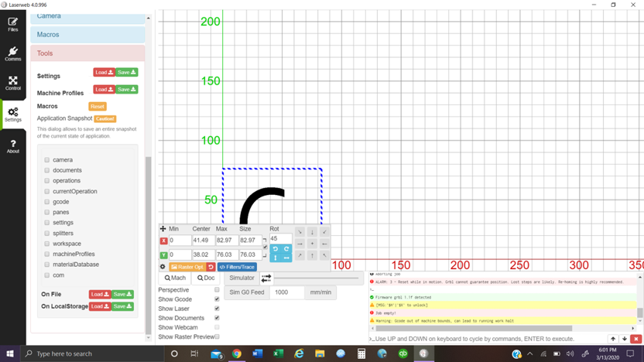
Task: Click the gear icon left of Raster Opt
Action: 163,267
